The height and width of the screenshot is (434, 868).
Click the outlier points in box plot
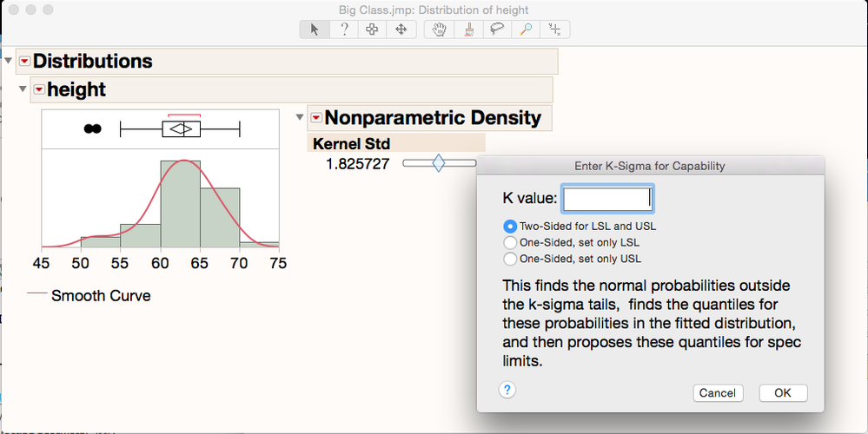click(x=92, y=128)
